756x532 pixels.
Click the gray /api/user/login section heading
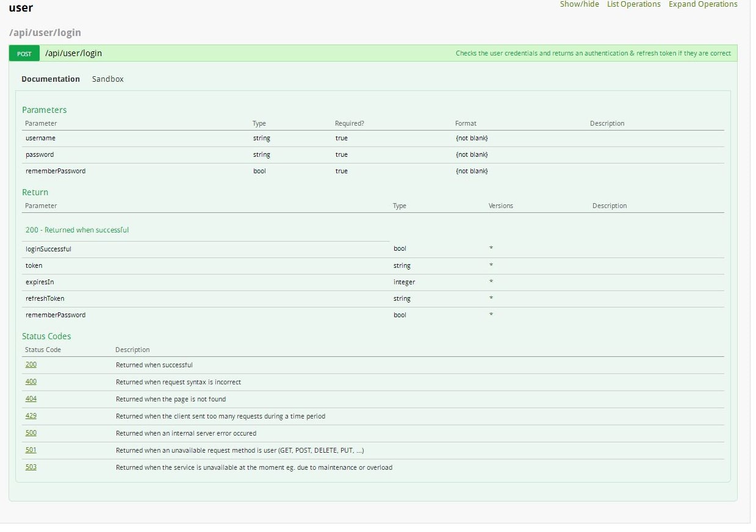pos(45,32)
